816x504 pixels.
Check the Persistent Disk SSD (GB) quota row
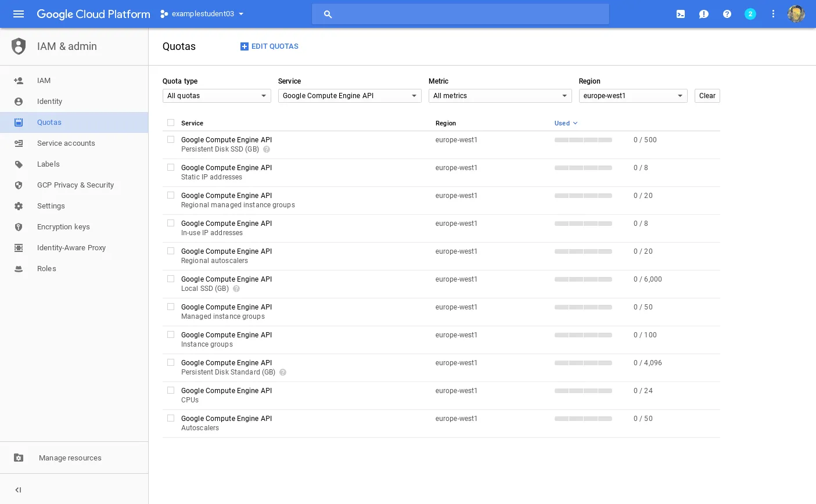pos(171,139)
